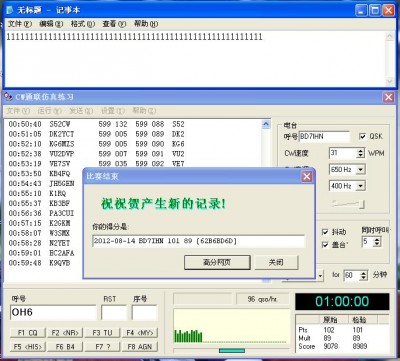Close the 比赛结束 dialog with the X button
Screen dimensions: 400x361
(307, 176)
